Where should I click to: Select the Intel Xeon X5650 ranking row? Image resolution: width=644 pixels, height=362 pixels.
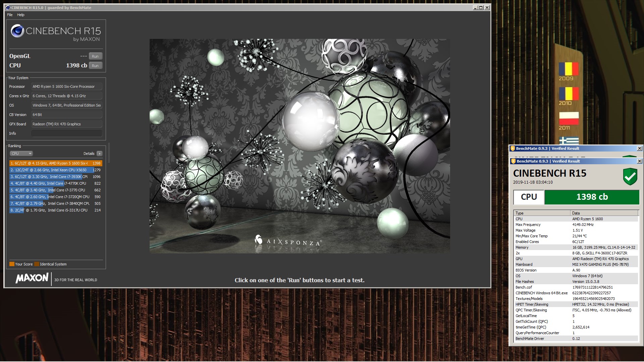click(x=56, y=170)
